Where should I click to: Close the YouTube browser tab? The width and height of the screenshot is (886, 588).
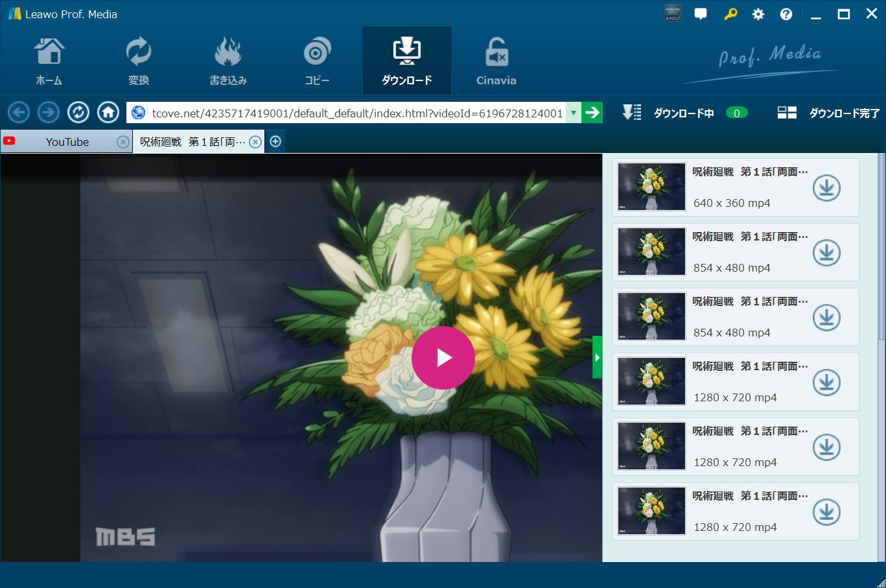(x=122, y=142)
